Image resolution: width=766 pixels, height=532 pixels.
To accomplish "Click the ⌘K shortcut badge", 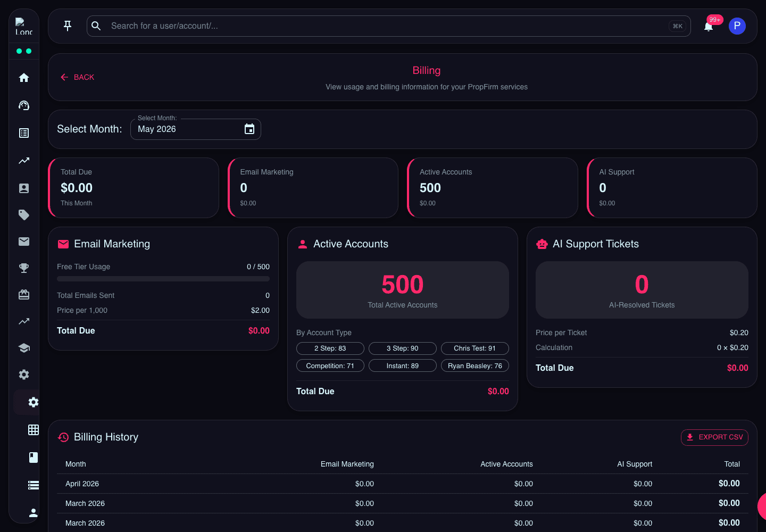I will [x=678, y=26].
